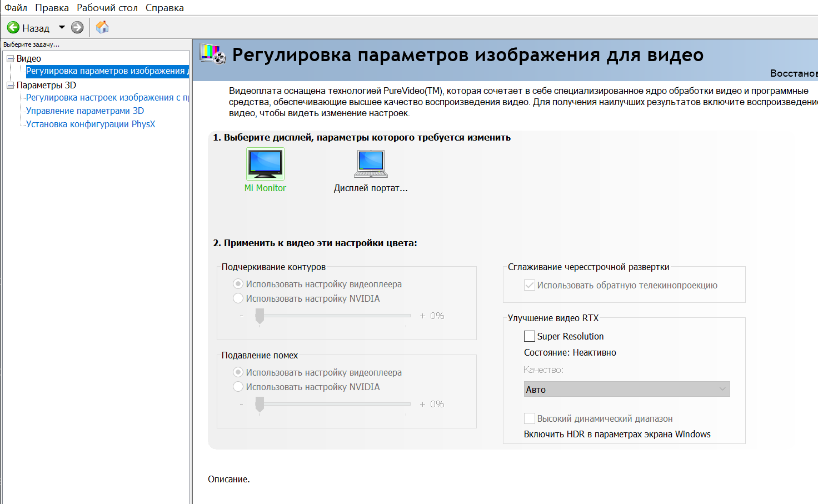This screenshot has height=504, width=818.
Task: Click the Подчеркивание контуров slider handle
Action: coord(260,316)
